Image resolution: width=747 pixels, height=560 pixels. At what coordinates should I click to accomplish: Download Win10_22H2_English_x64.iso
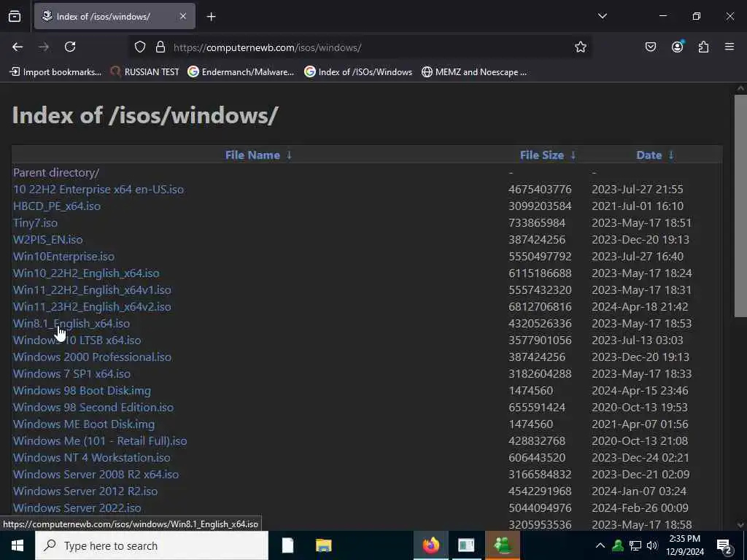click(86, 273)
